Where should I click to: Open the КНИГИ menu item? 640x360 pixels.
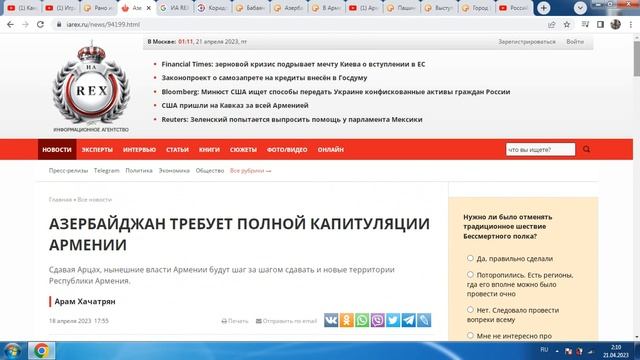(x=209, y=150)
